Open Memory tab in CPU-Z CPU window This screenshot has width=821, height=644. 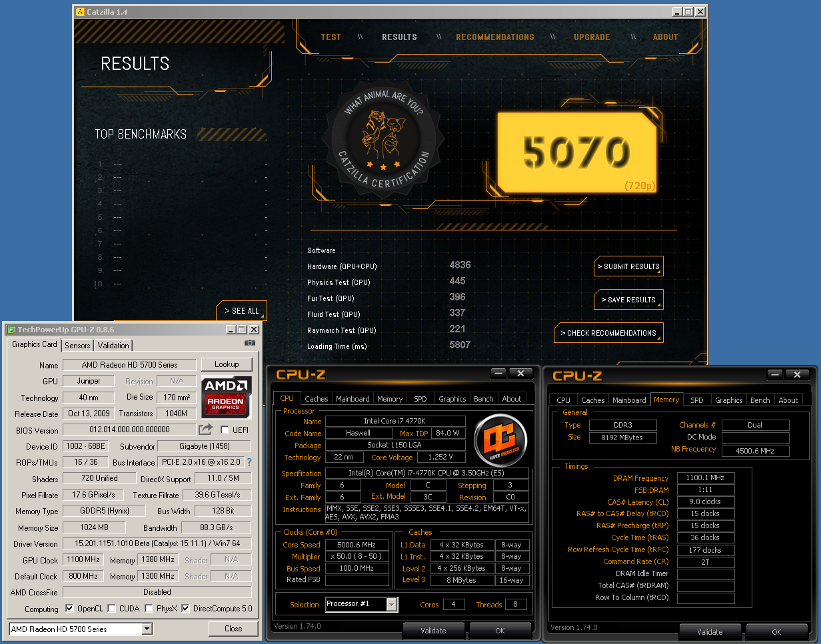point(390,399)
